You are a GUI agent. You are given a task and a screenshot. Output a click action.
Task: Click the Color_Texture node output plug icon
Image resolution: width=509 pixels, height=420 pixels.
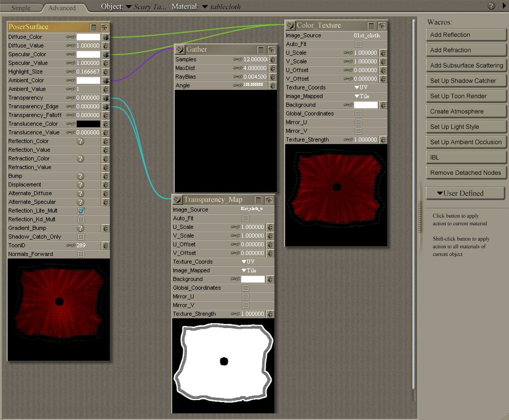(x=290, y=26)
